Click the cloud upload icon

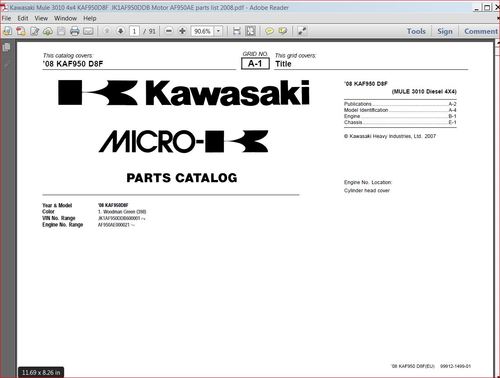click(48, 31)
